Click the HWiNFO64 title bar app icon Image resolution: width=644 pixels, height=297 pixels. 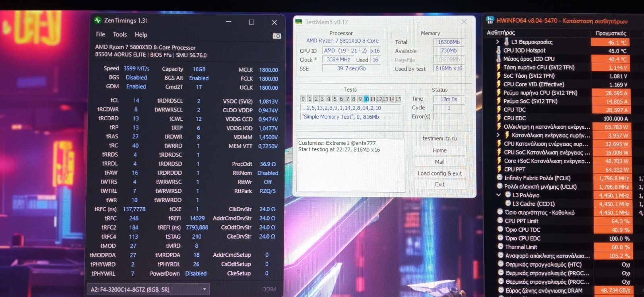pyautogui.click(x=490, y=20)
